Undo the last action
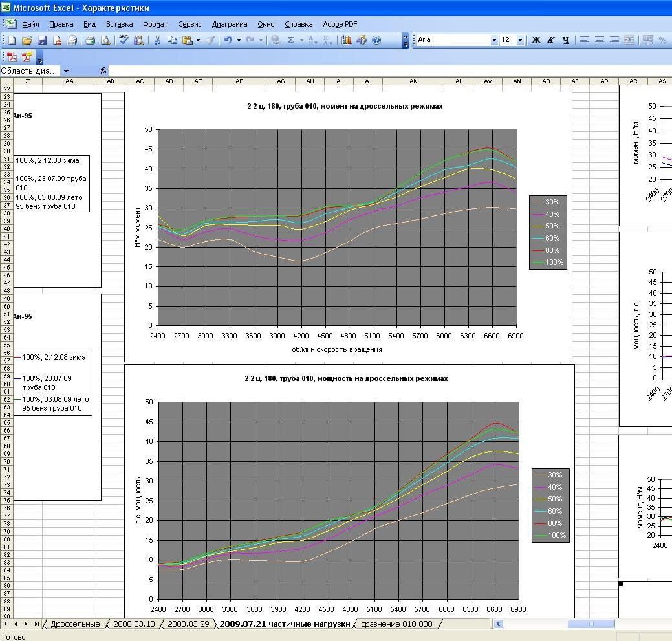672x641 pixels. coord(228,40)
